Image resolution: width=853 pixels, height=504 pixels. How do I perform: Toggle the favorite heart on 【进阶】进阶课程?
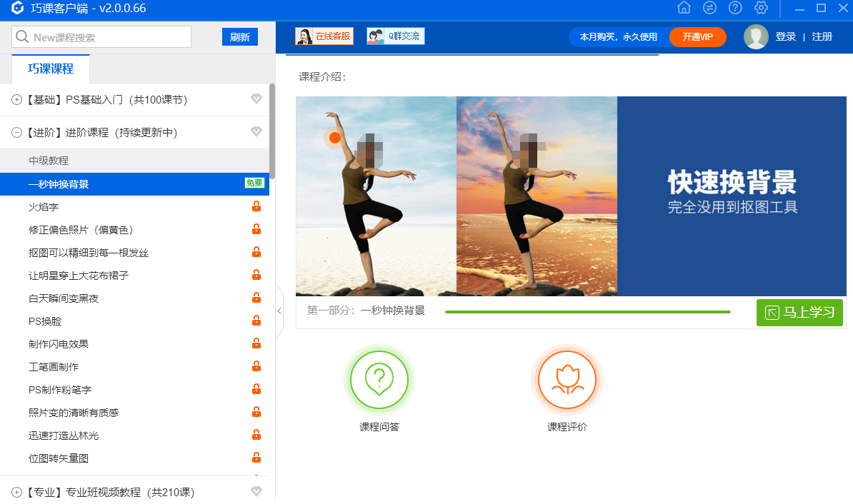[256, 132]
